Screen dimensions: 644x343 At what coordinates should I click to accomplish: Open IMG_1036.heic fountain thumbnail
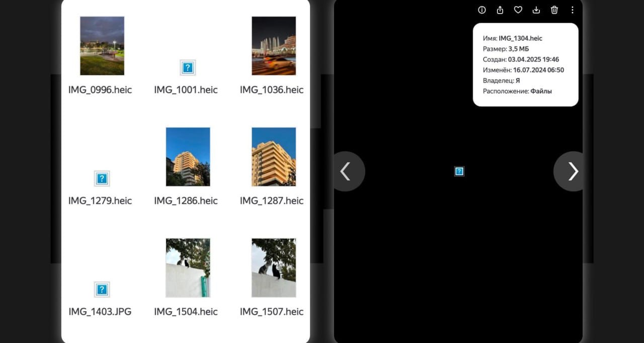pos(274,46)
